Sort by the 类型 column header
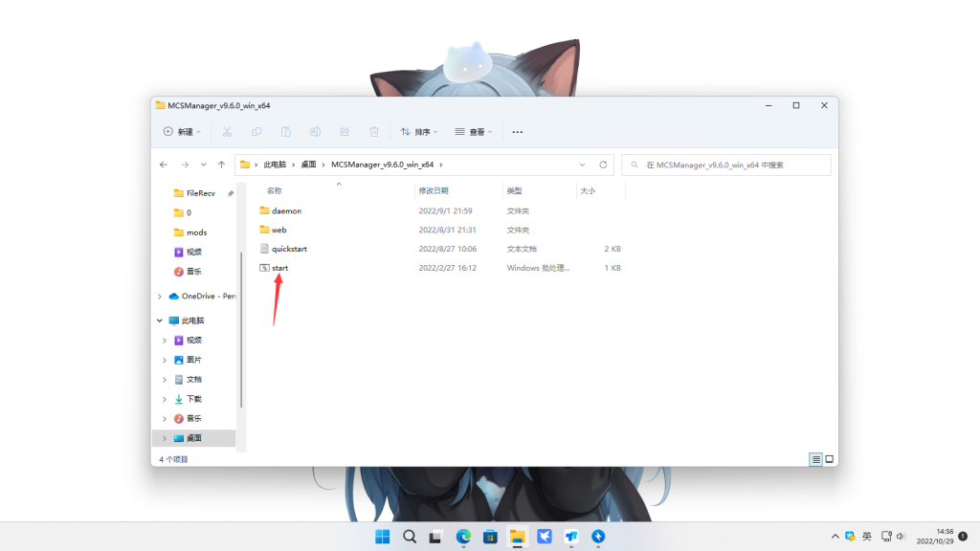This screenshot has height=551, width=980. click(514, 190)
